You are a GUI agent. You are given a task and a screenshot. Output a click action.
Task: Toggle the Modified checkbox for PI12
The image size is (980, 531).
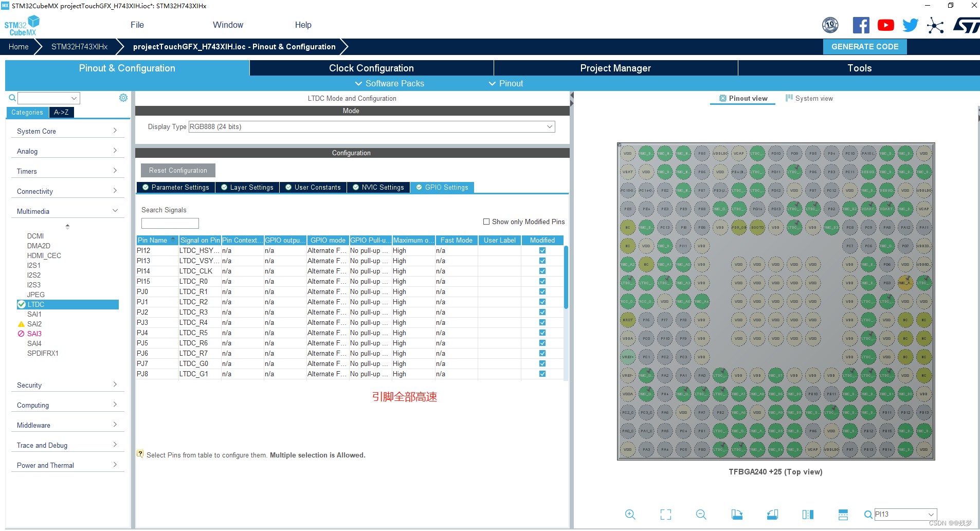[542, 251]
